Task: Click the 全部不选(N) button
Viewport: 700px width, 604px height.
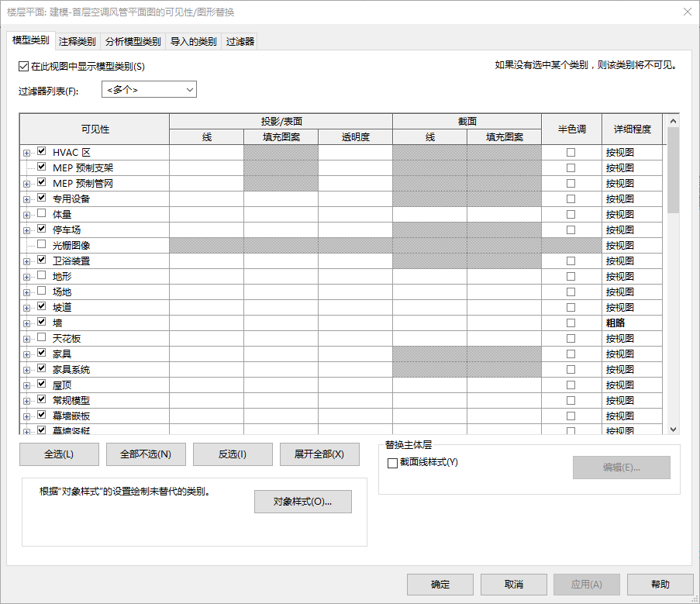Action: [x=146, y=454]
